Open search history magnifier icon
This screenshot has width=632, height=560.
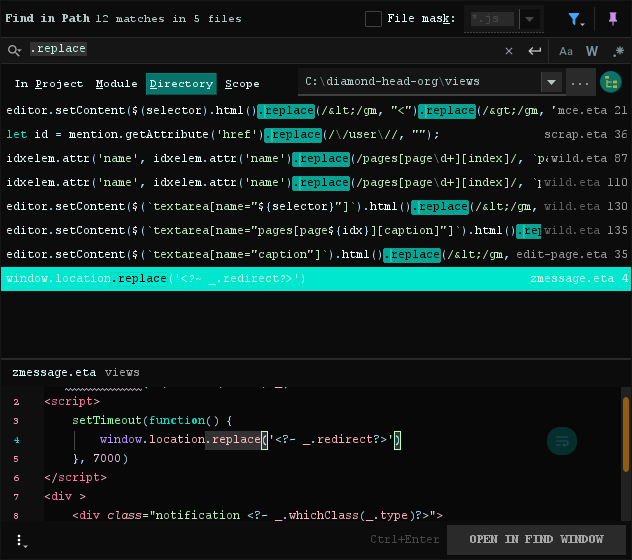coord(14,50)
